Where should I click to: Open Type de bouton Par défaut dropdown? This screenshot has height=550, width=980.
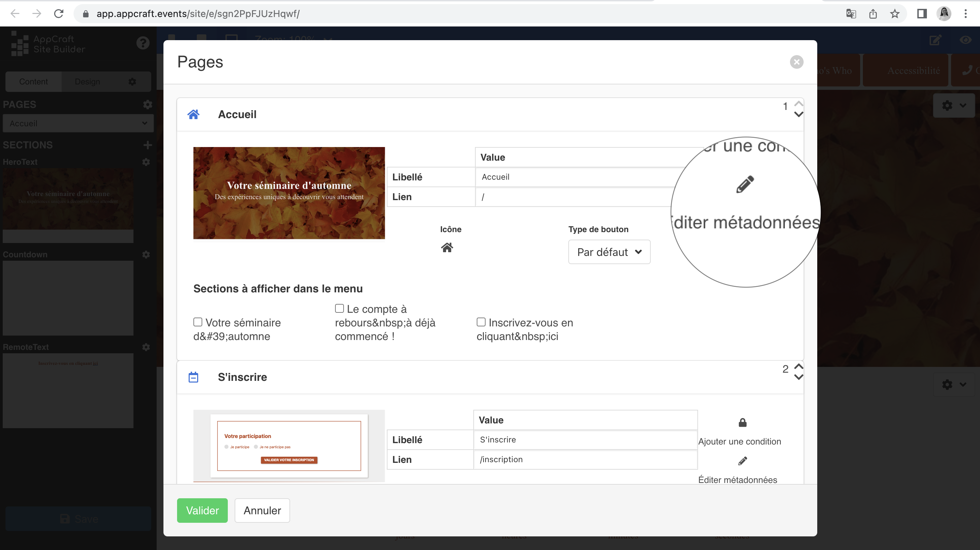tap(609, 252)
